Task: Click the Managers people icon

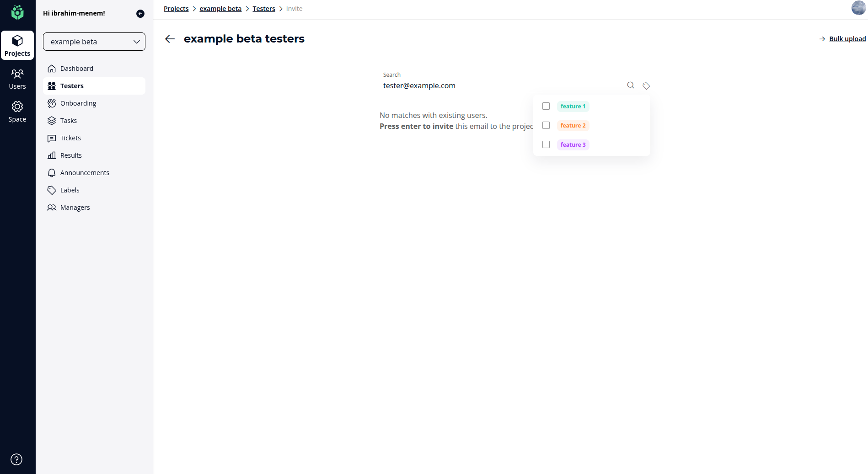Action: [52, 208]
